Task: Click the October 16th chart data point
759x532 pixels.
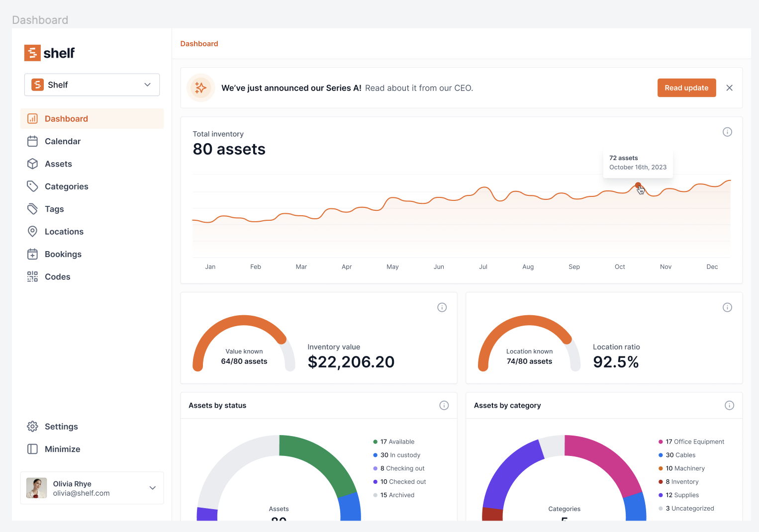Action: pyautogui.click(x=638, y=185)
